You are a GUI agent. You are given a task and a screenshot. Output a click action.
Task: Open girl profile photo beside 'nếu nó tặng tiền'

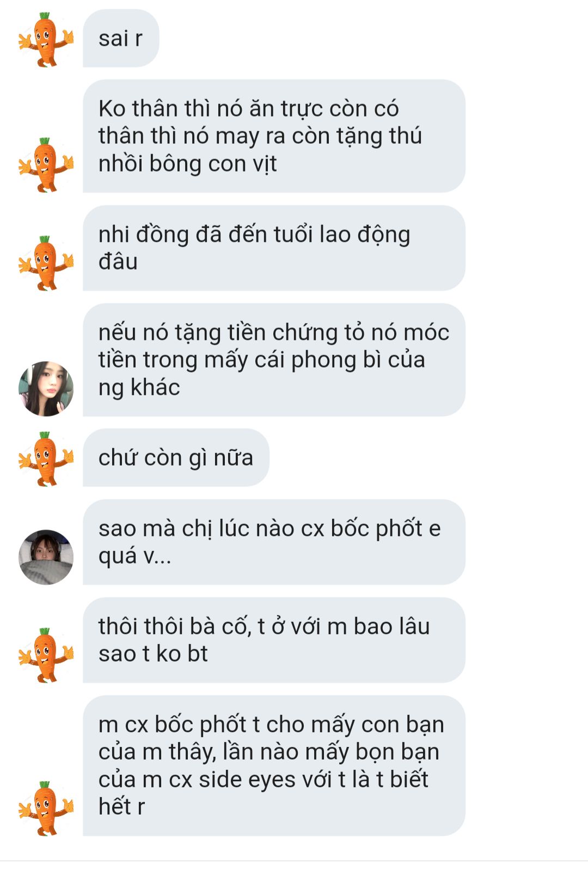pos(46,388)
